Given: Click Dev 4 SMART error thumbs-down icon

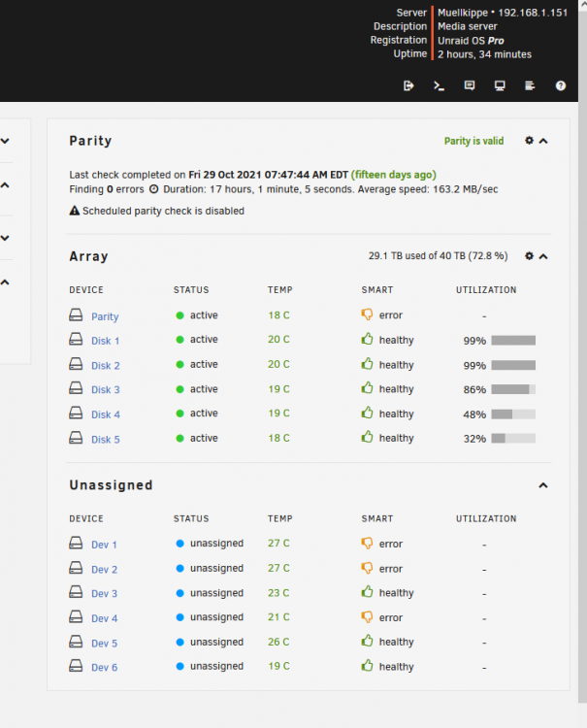Looking at the screenshot, I should coord(367,617).
